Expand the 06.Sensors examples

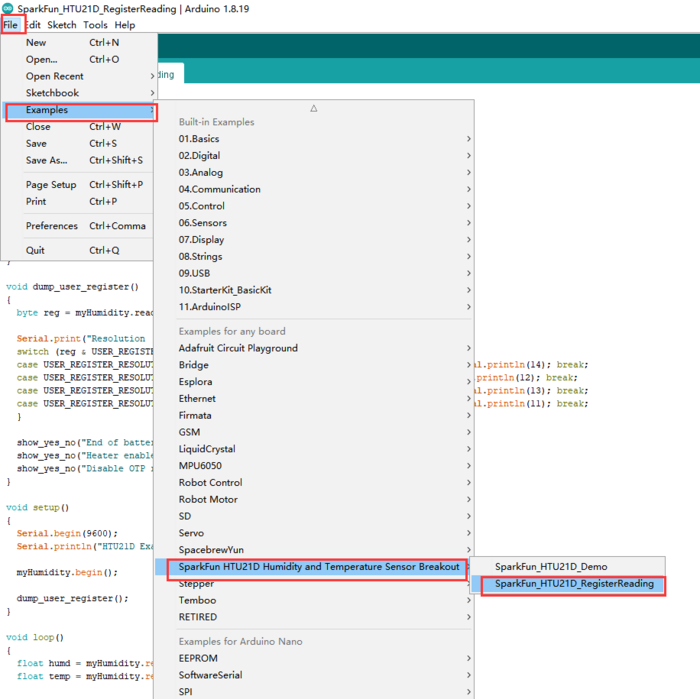tap(314, 223)
